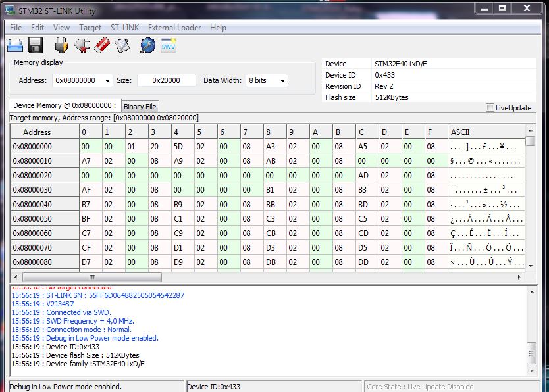Click the ASCII column header
This screenshot has width=549, height=392.
pos(486,132)
